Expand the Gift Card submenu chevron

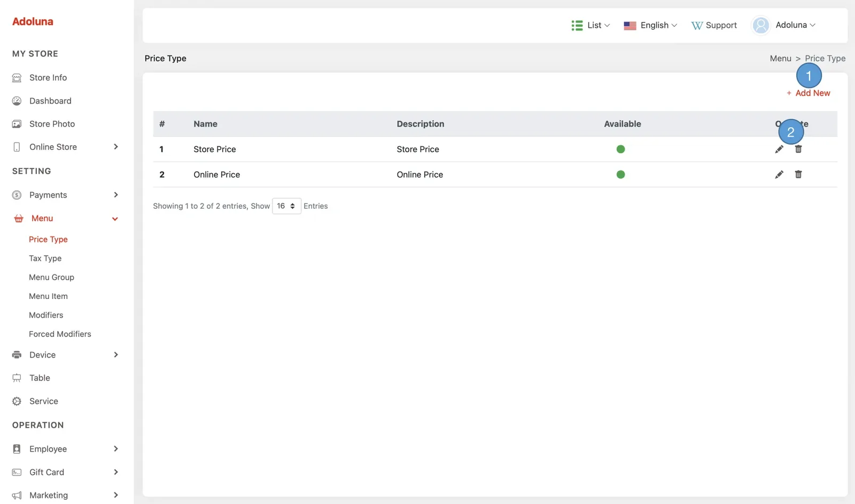(116, 472)
